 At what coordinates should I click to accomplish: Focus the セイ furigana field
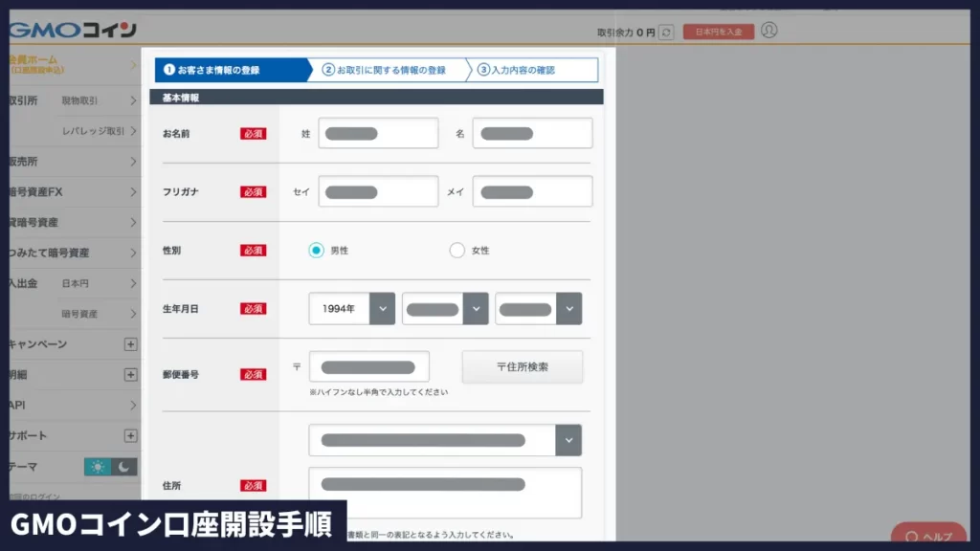pos(378,191)
